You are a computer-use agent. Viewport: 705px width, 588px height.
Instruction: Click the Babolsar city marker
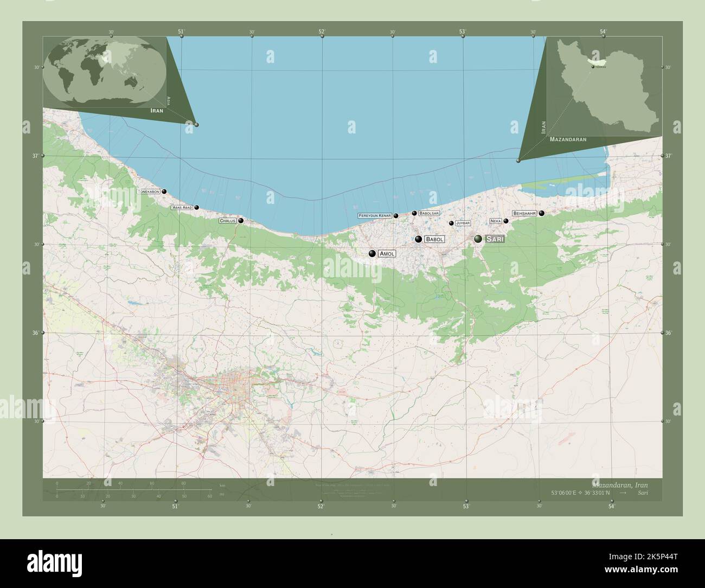tap(414, 213)
